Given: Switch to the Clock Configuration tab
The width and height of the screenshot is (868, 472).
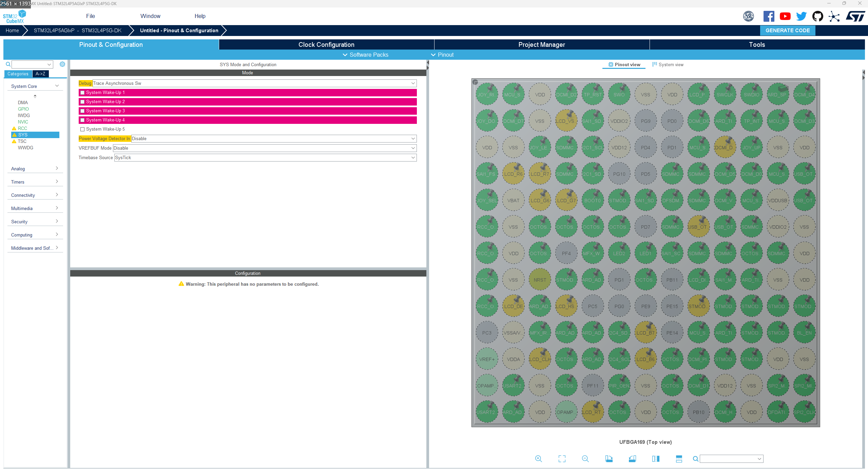Looking at the screenshot, I should point(326,45).
